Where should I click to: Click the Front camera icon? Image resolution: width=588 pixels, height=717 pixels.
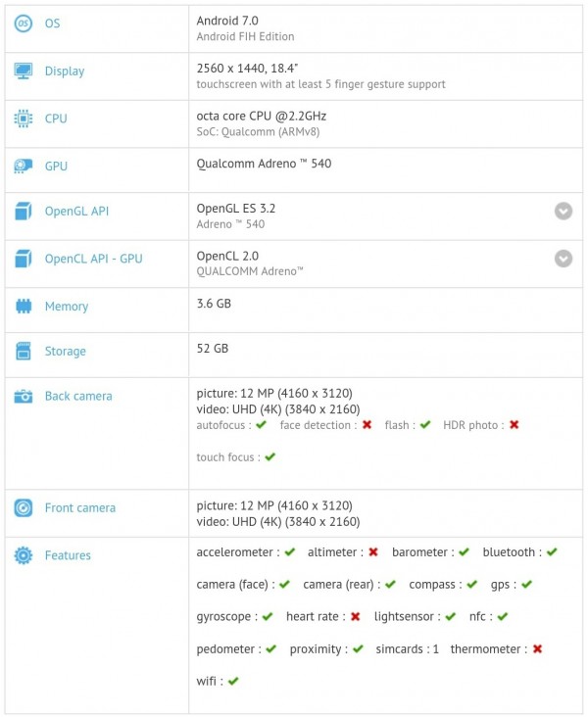coord(24,507)
